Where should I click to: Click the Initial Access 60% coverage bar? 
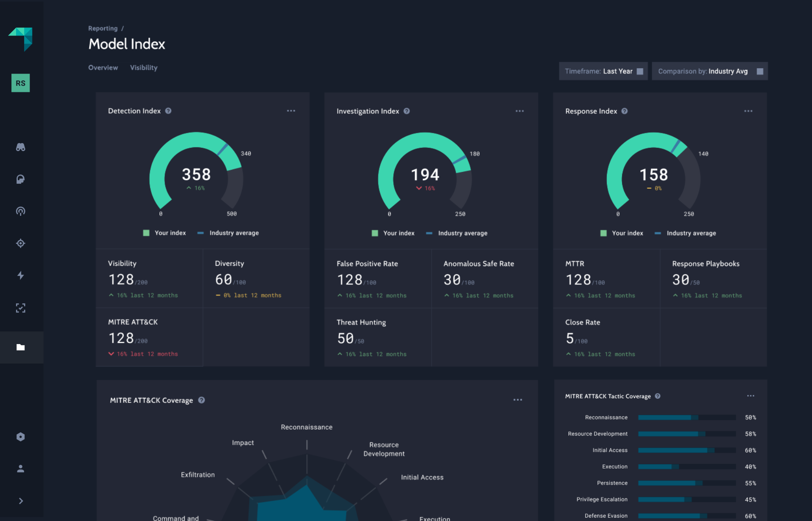pos(687,450)
